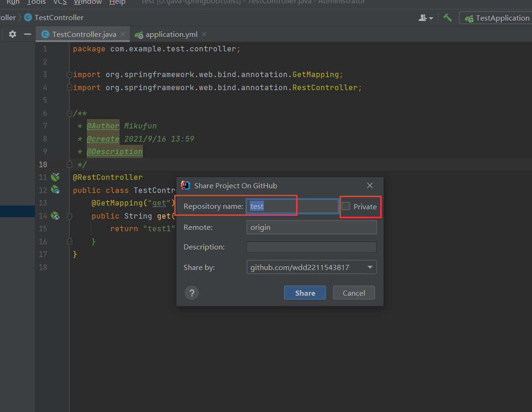The height and width of the screenshot is (412, 532).
Task: Click the Spring bean gutter icon on line 11
Action: point(55,177)
